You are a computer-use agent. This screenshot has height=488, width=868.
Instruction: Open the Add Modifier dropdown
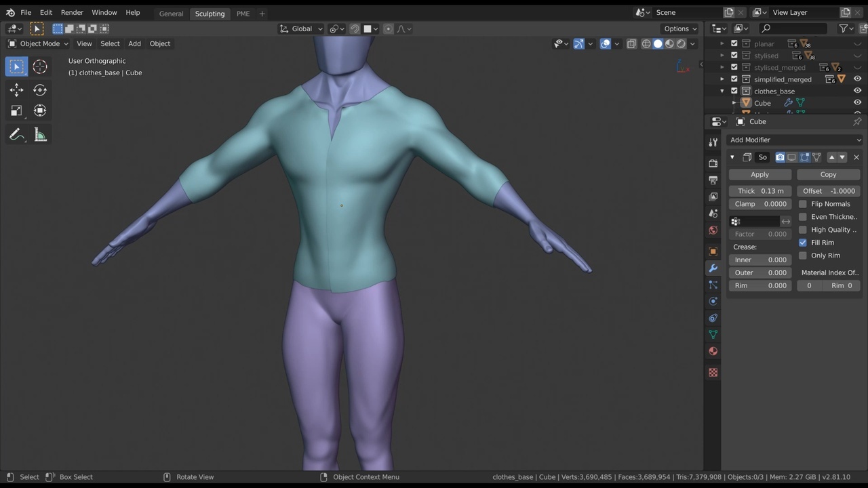[794, 140]
